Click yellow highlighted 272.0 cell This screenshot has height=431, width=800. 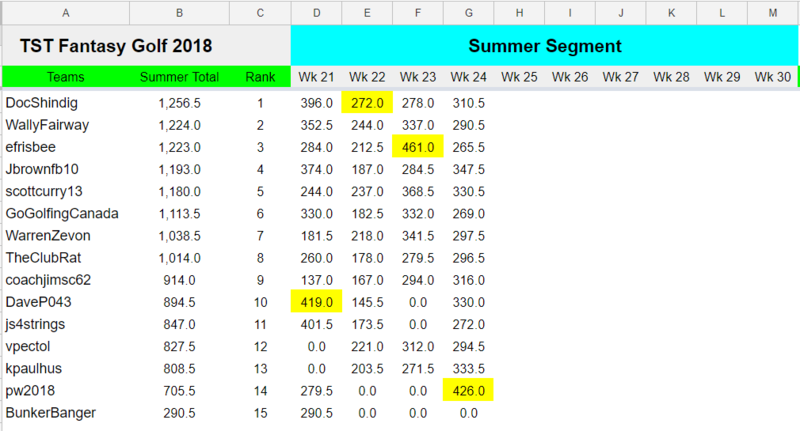click(367, 103)
